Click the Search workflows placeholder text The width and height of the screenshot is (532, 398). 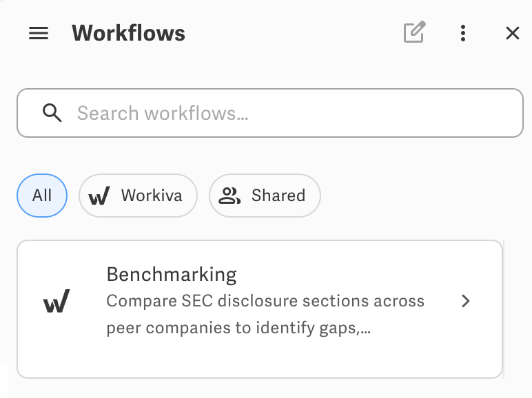point(163,113)
